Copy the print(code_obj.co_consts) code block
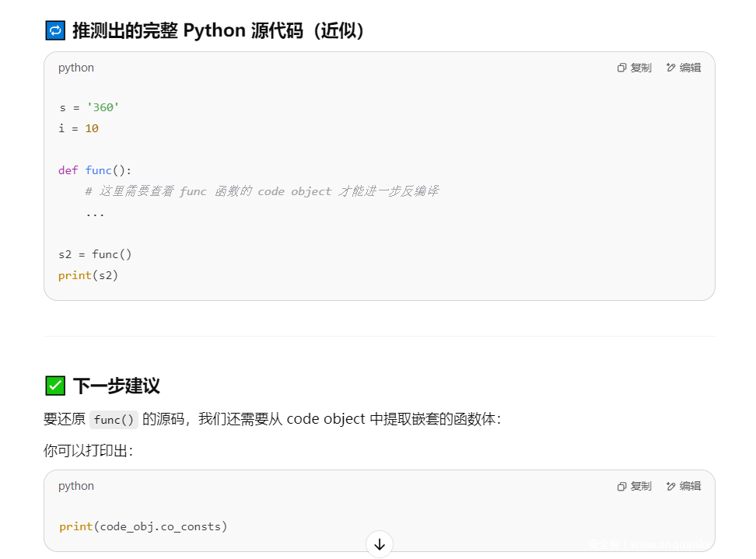 pyautogui.click(x=634, y=486)
